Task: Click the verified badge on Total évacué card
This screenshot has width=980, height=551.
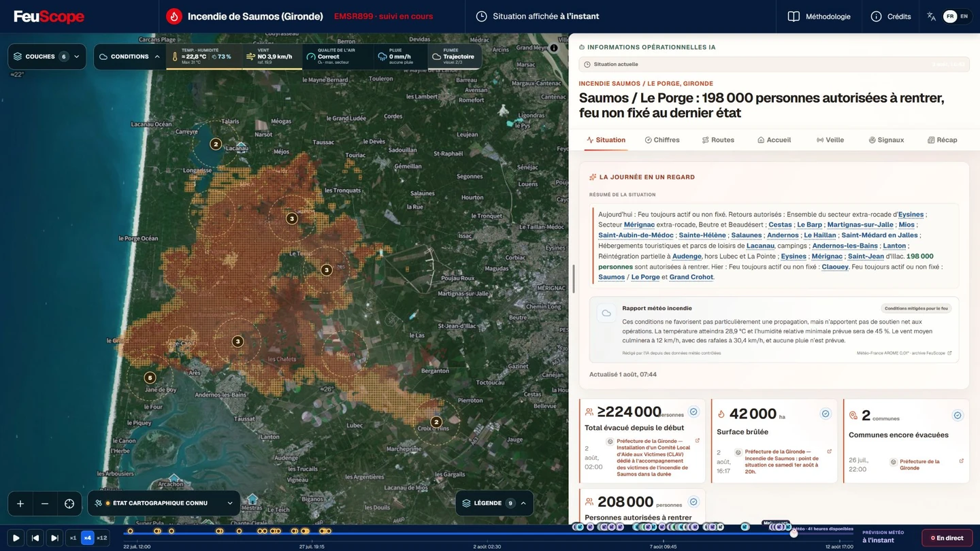Action: [693, 412]
